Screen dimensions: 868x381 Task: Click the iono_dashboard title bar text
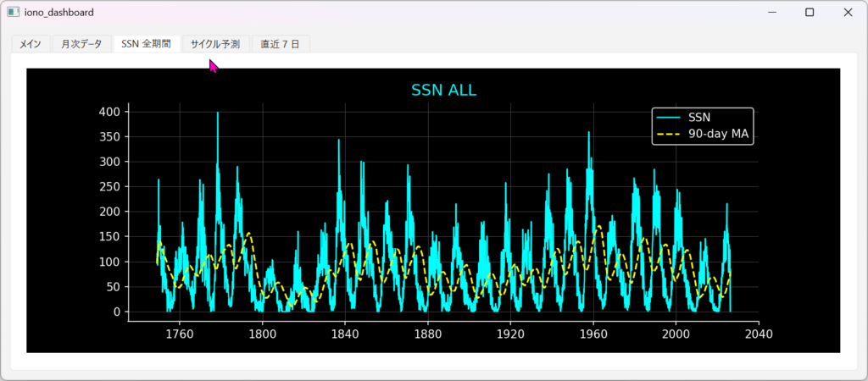click(x=59, y=13)
